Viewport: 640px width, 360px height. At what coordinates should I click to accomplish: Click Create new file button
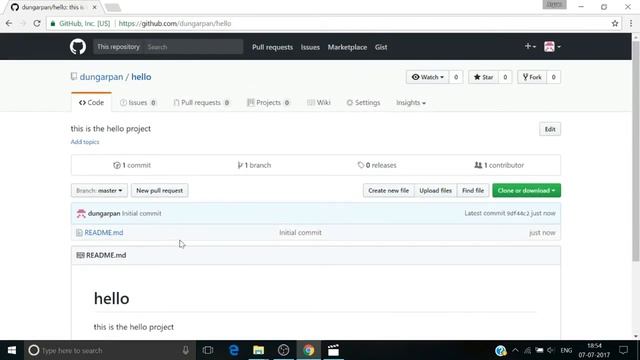pos(389,191)
